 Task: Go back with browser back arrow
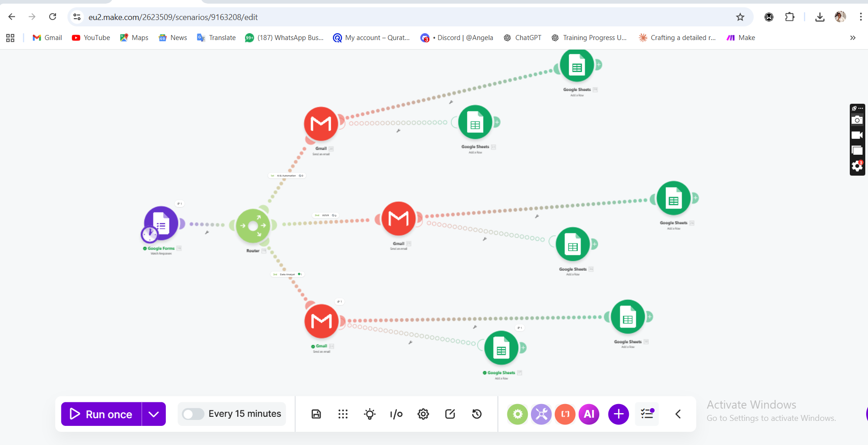coord(12,17)
